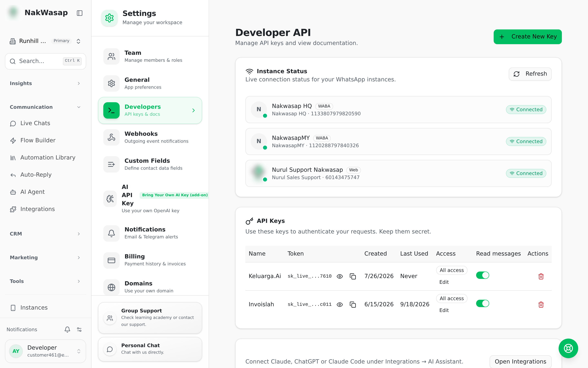Open the floating help lifebuoy button

[x=568, y=348]
